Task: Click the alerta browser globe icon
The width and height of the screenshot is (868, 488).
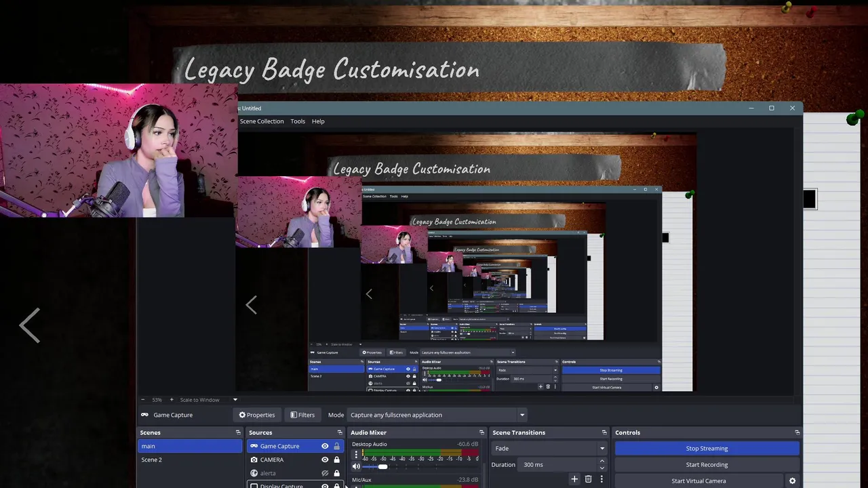Action: click(x=254, y=473)
